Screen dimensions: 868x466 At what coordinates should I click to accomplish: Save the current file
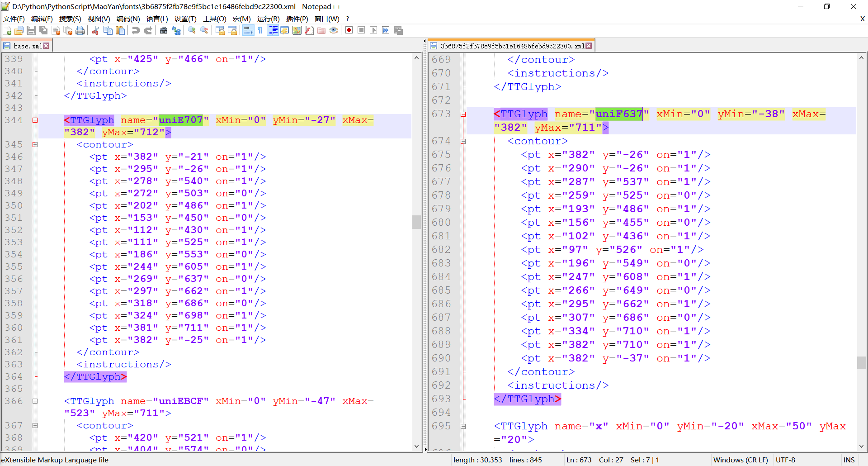click(31, 31)
